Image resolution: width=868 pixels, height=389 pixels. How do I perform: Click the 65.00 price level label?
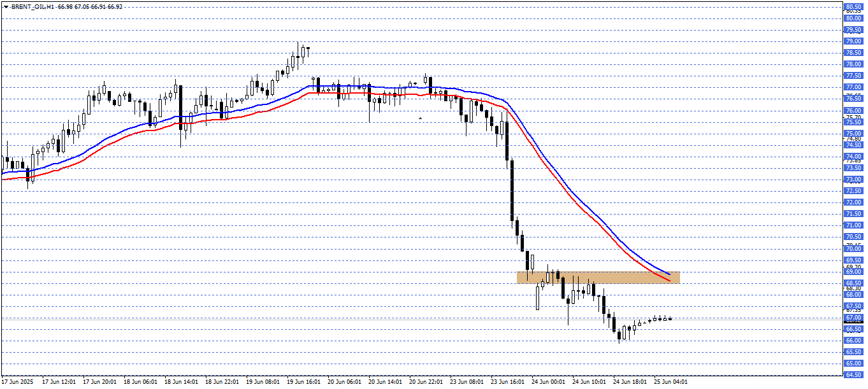pyautogui.click(x=853, y=364)
